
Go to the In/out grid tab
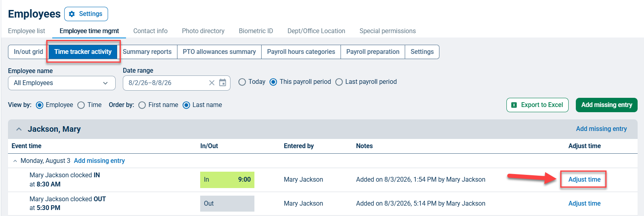[x=28, y=52]
